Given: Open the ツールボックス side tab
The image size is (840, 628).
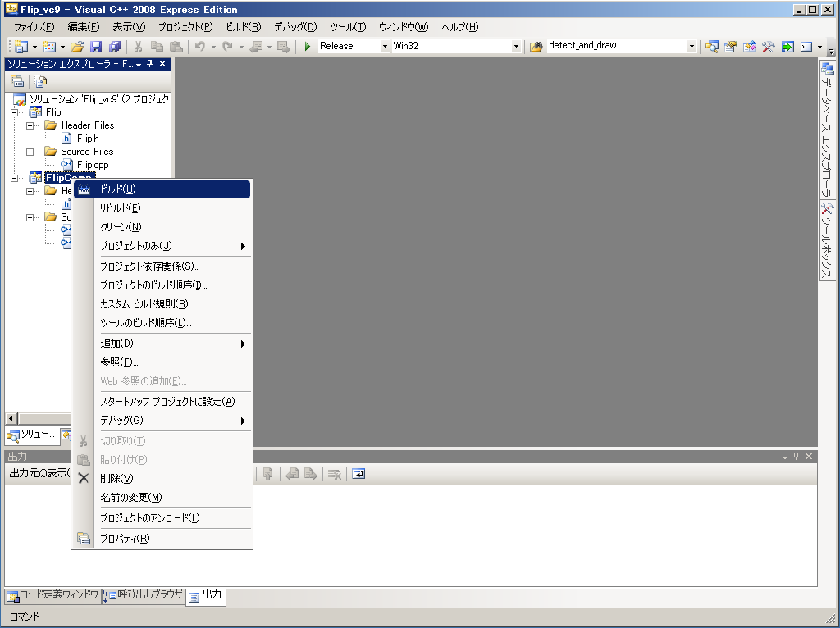Looking at the screenshot, I should 827,240.
